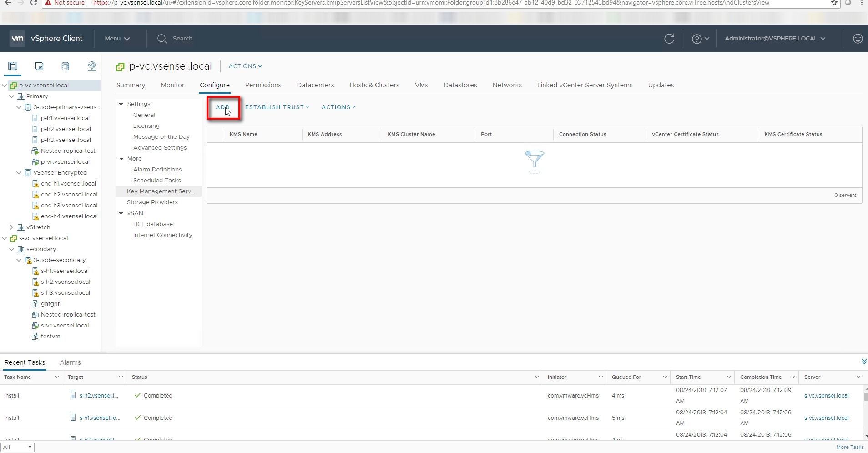This screenshot has height=453, width=868.
Task: Expand the vStretch datacenter tree node
Action: click(x=12, y=227)
